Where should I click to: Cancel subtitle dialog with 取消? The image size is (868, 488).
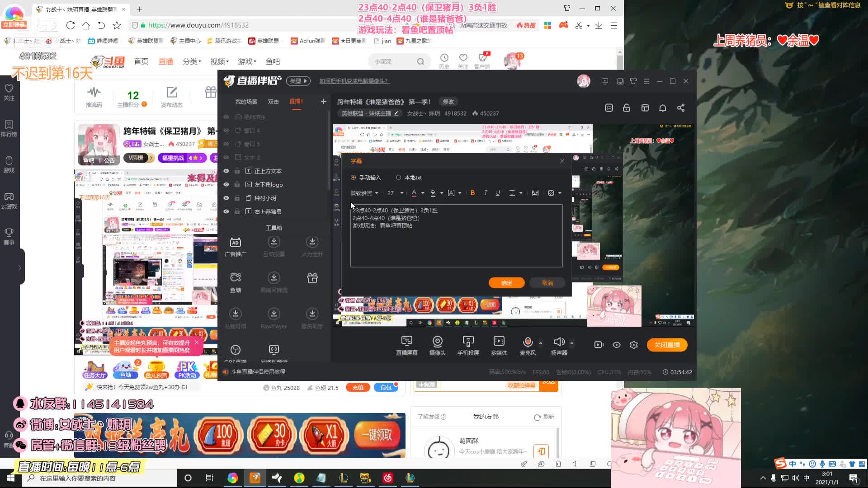[547, 283]
